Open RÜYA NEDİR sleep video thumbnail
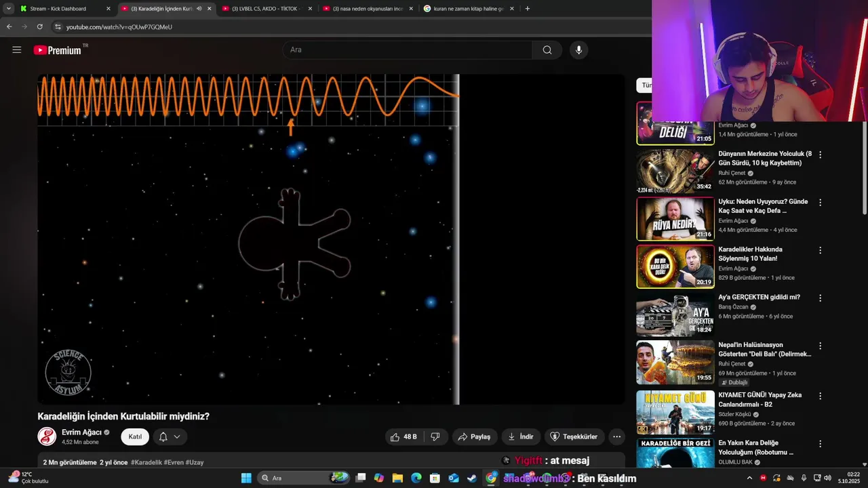Screen dimensions: 868x488 pos(675,219)
